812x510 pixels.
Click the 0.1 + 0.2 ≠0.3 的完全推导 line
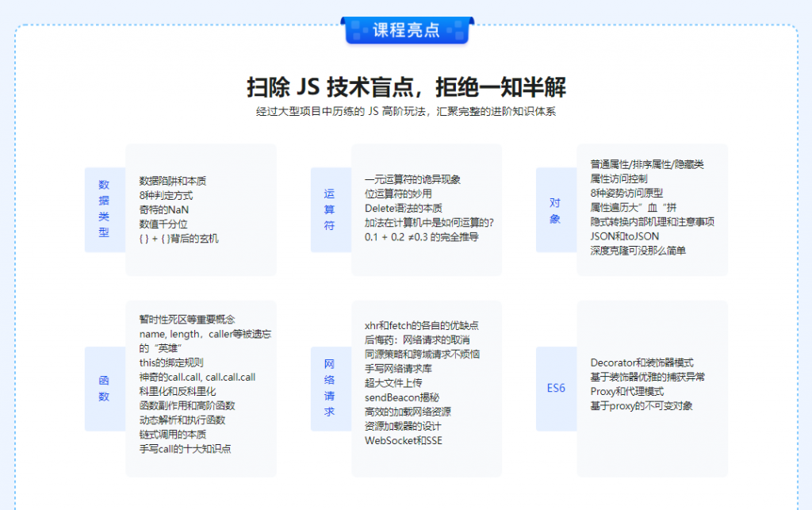pyautogui.click(x=421, y=237)
